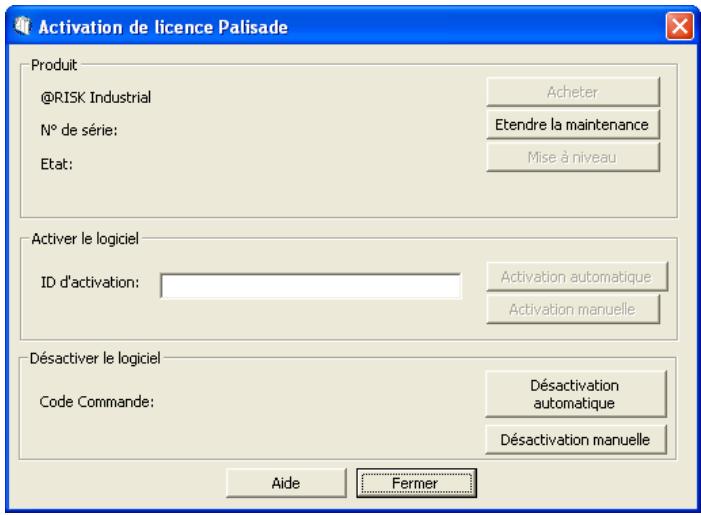Start Activation automatique

coord(577,277)
